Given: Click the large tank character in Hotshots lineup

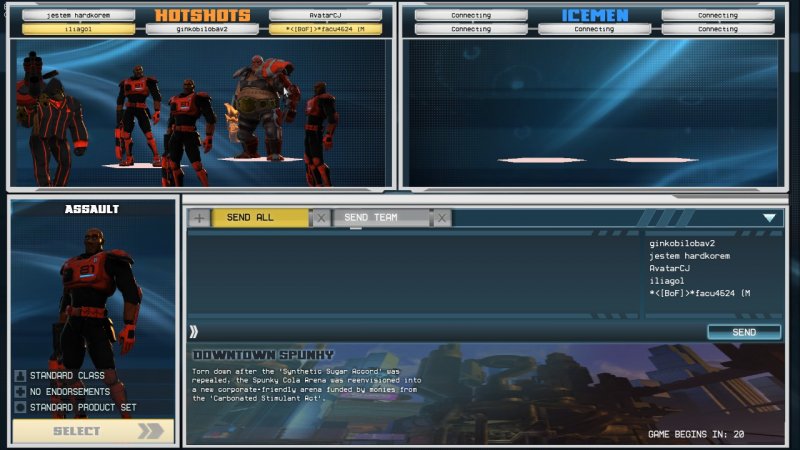Looking at the screenshot, I should coord(262,106).
